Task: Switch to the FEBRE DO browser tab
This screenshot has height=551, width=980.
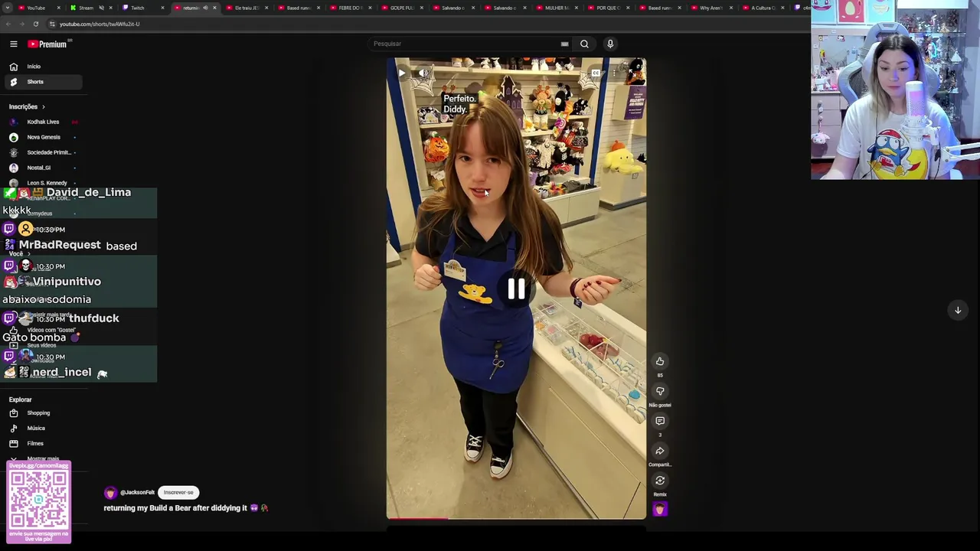Action: 350,8
